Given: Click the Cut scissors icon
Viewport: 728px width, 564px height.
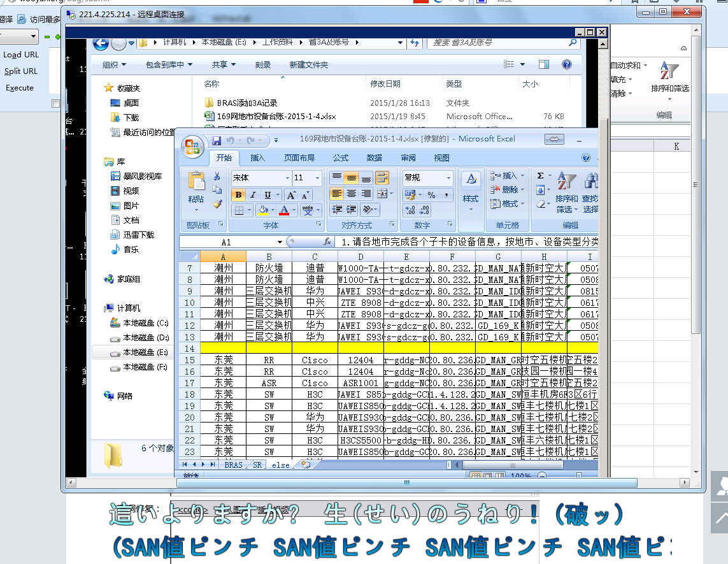Looking at the screenshot, I should (x=217, y=177).
